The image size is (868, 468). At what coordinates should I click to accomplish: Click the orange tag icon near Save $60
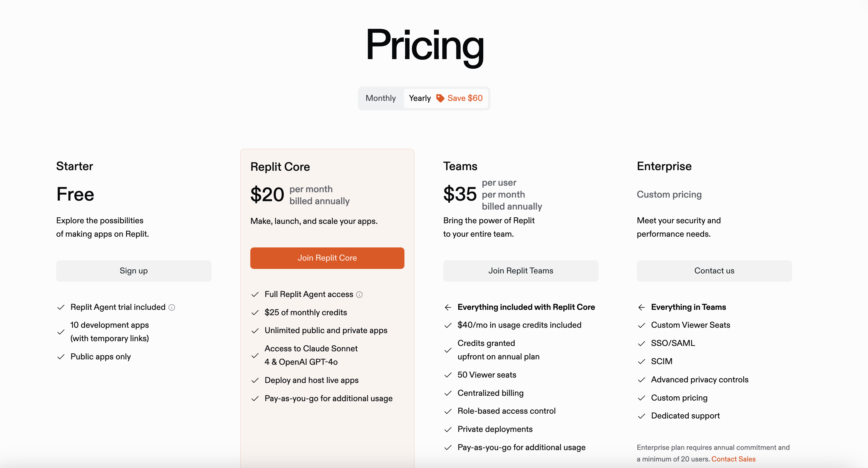pos(440,98)
